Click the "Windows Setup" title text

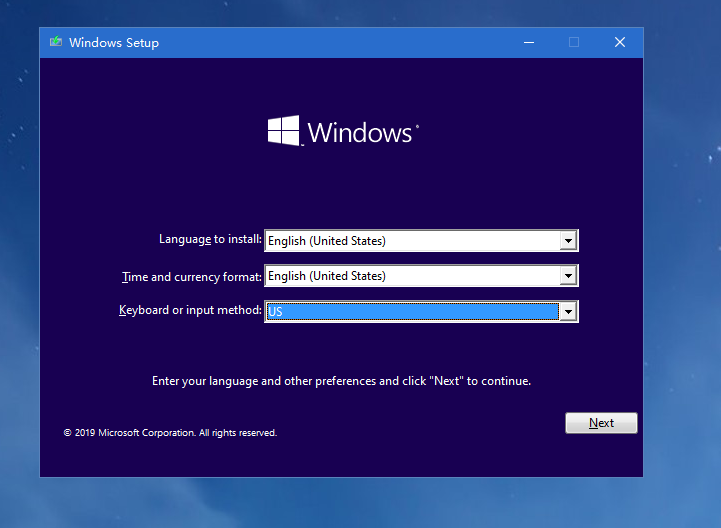(x=114, y=43)
